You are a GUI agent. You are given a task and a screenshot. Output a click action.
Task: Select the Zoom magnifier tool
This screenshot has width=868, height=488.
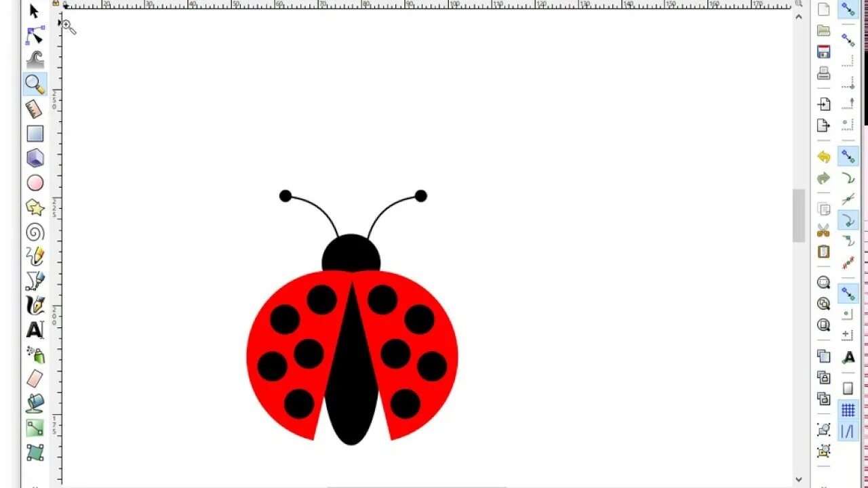coord(35,84)
